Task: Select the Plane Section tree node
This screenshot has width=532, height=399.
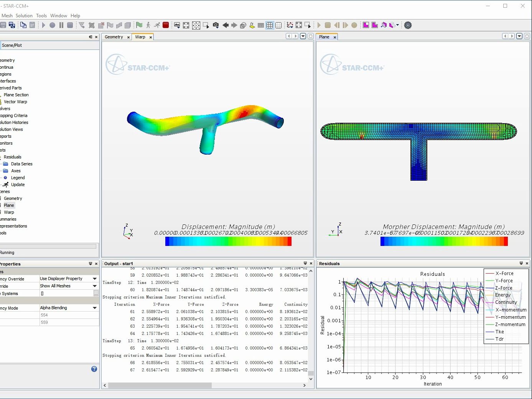Action: coord(16,95)
